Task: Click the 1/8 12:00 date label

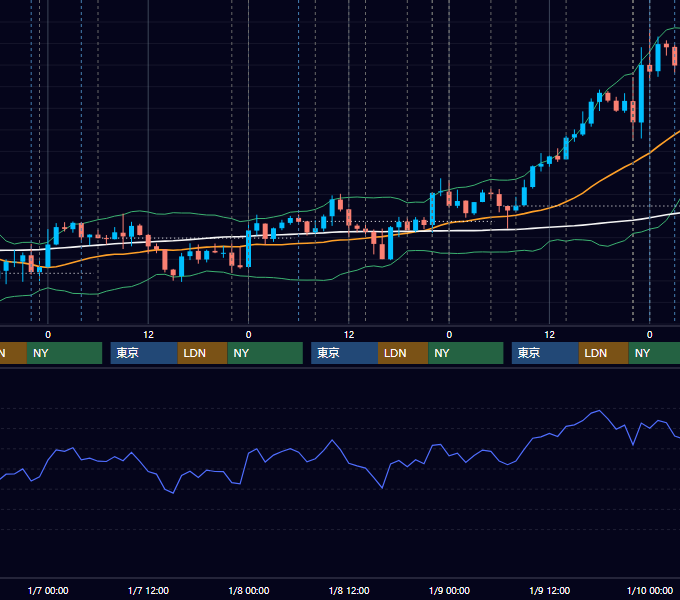Action: (x=349, y=590)
